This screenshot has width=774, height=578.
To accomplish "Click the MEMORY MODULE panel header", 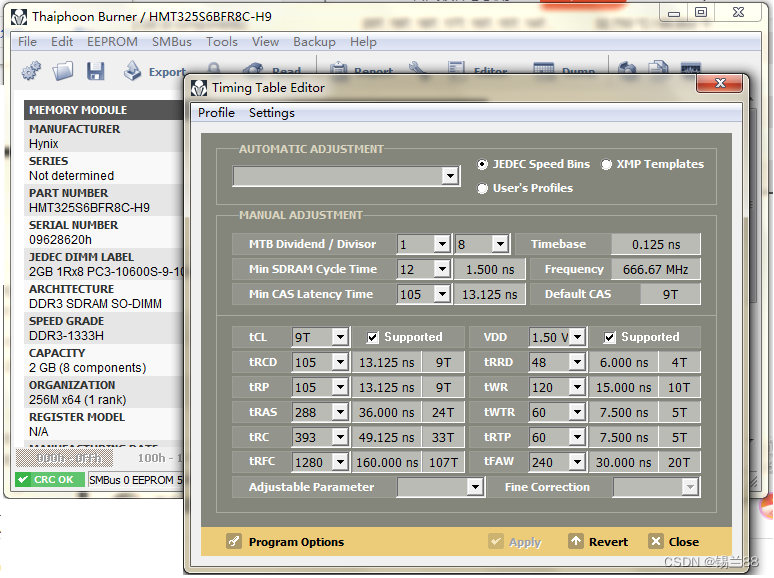I will pos(104,110).
